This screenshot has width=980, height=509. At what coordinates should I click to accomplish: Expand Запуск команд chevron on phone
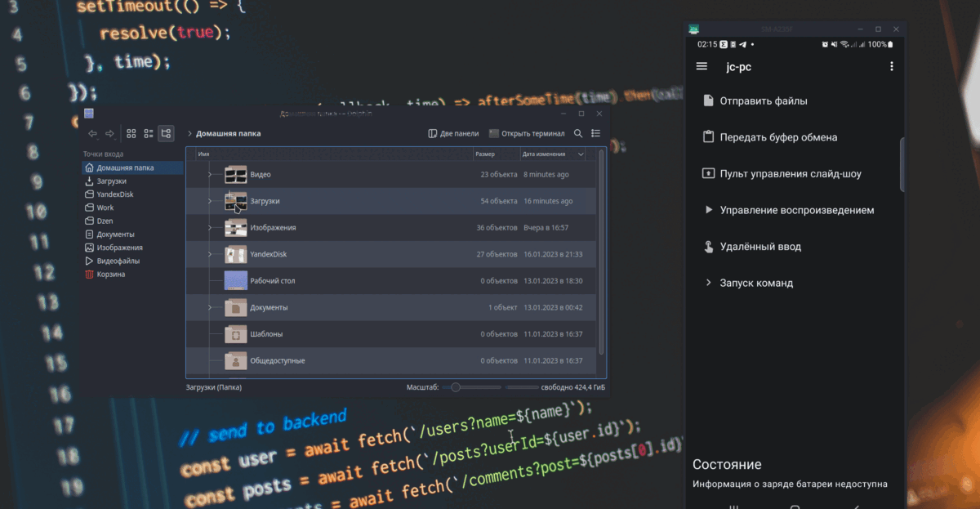pos(709,284)
